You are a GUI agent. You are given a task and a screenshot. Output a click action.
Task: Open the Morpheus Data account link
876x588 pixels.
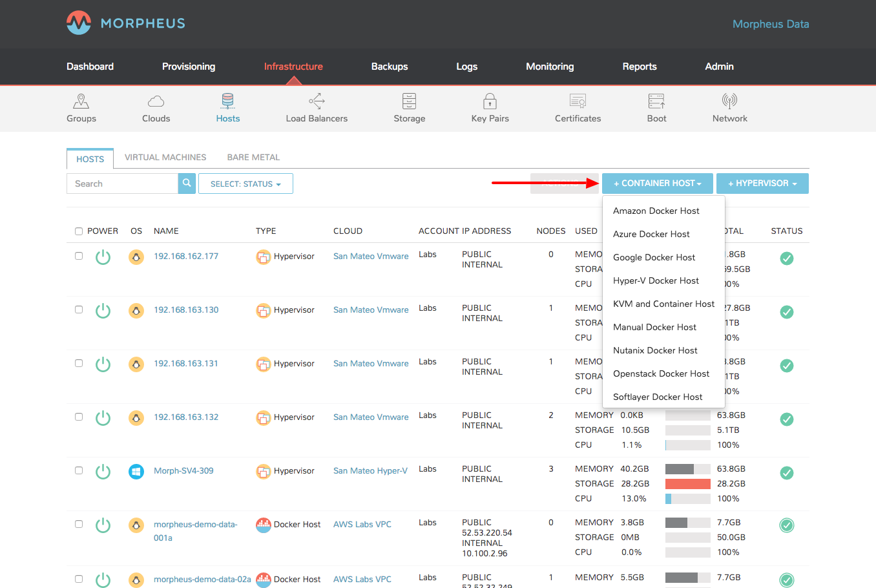[x=771, y=24]
